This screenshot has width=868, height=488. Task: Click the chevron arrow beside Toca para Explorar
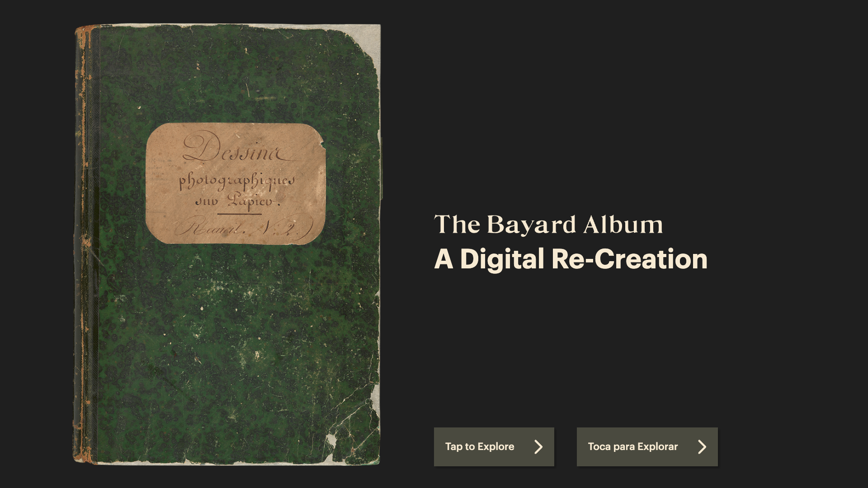point(702,447)
